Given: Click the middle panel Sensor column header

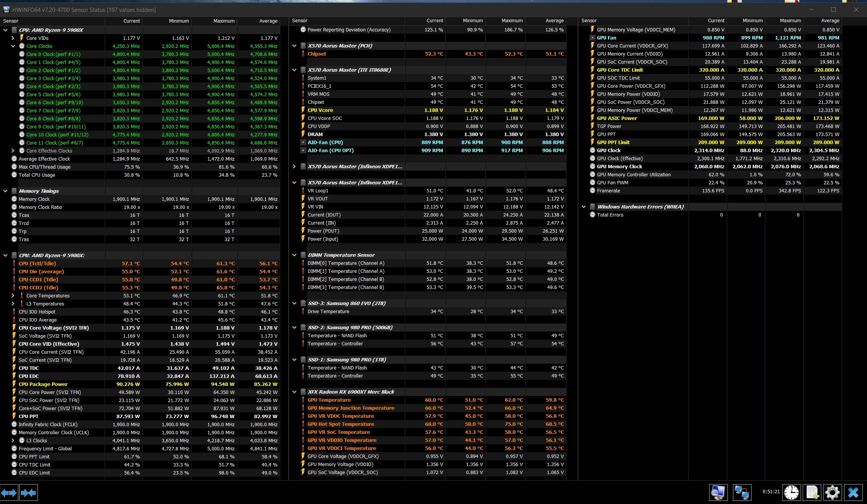Looking at the screenshot, I should pyautogui.click(x=347, y=21).
